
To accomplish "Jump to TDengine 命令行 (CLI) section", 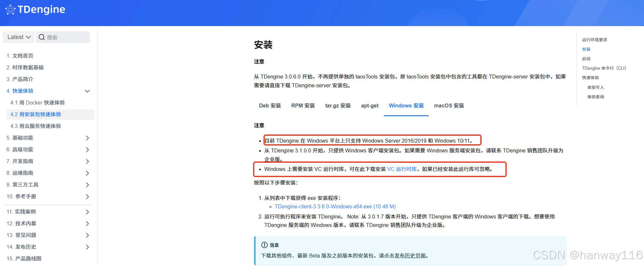I will point(604,68).
